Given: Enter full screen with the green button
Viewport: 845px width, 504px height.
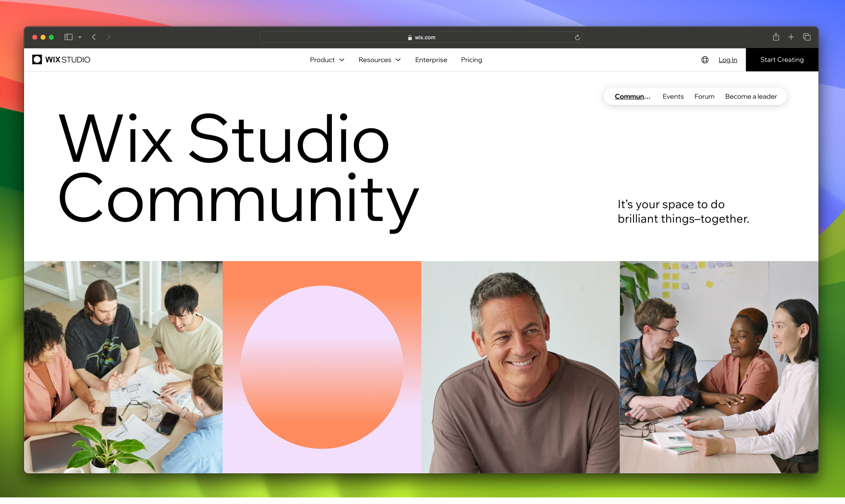Looking at the screenshot, I should 51,37.
